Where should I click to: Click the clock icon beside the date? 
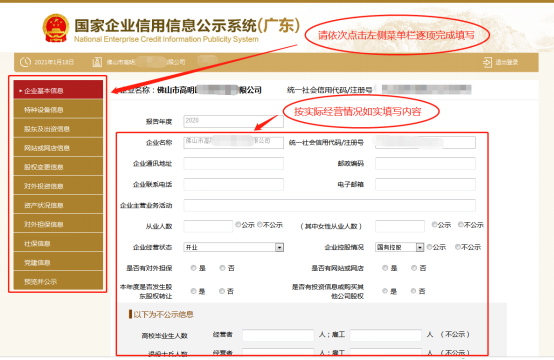[x=25, y=62]
